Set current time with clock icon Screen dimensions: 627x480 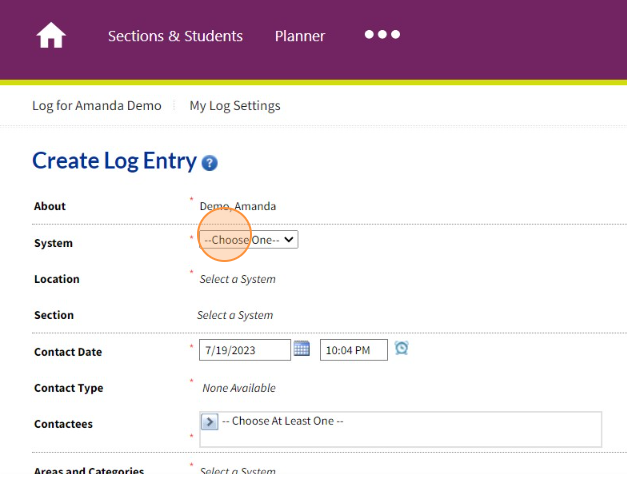(401, 348)
